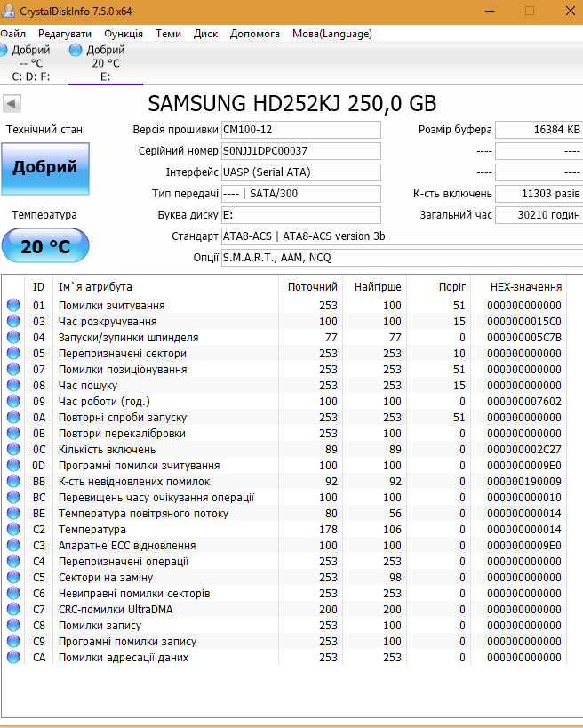This screenshot has width=583, height=728.
Task: Click HEX value 000000007602
Action: coord(524,402)
